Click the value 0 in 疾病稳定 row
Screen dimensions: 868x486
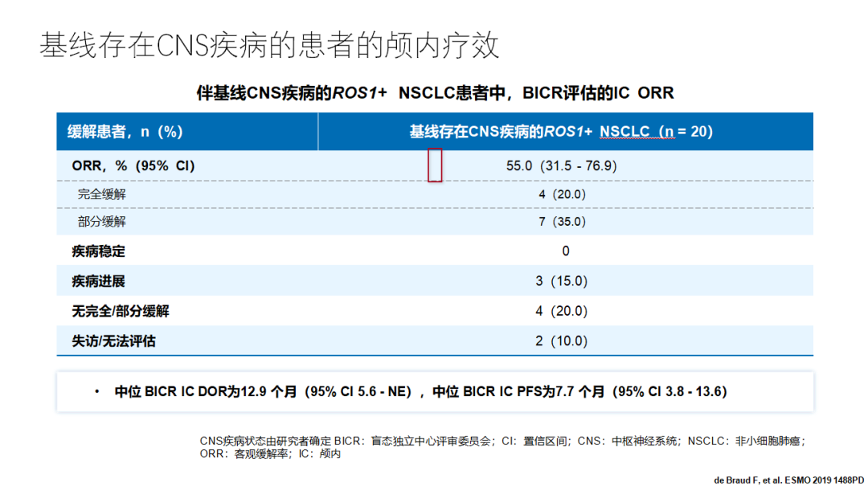coord(565,251)
